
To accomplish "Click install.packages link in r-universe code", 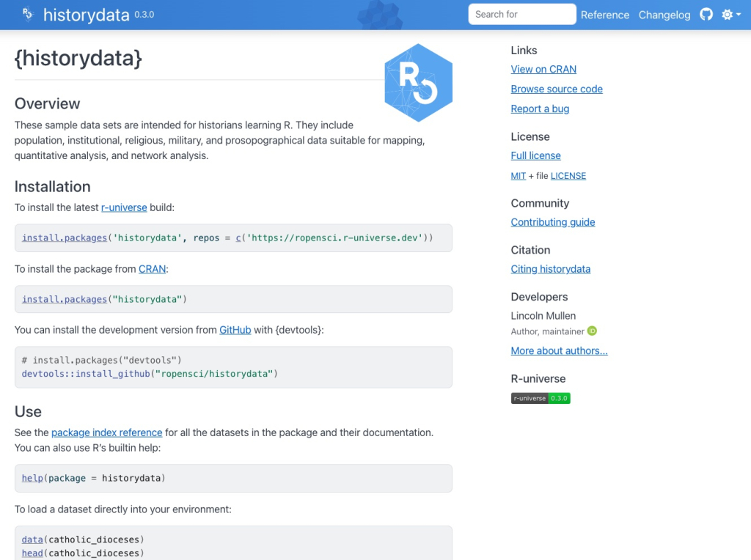I will [65, 238].
